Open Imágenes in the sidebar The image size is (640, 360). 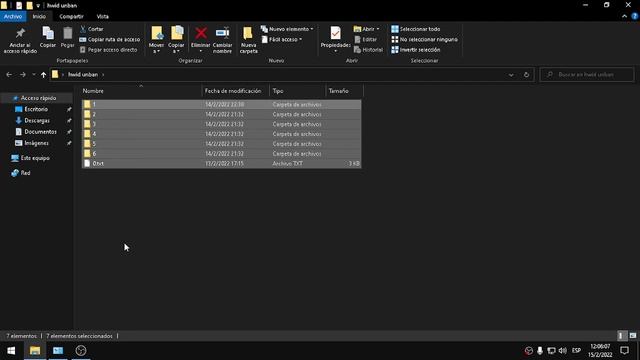coord(36,143)
